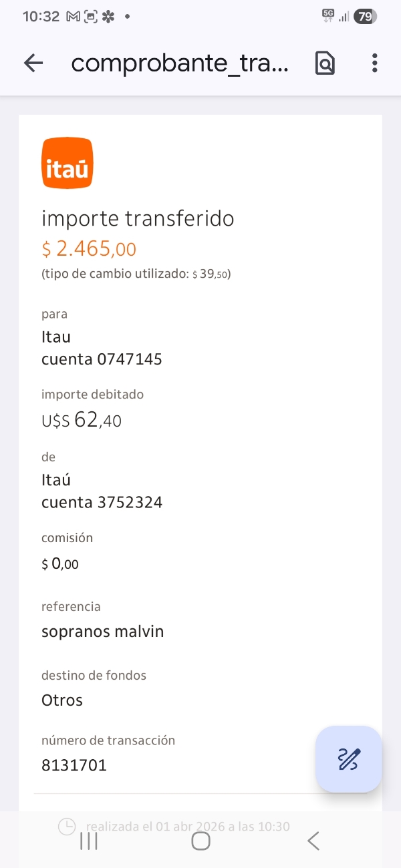Tap the Android recent apps button
401x868 pixels.
(x=89, y=841)
